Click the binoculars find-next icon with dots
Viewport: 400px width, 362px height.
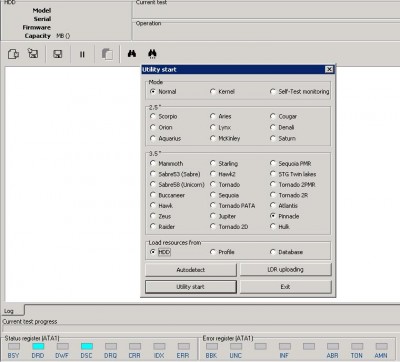[x=152, y=54]
